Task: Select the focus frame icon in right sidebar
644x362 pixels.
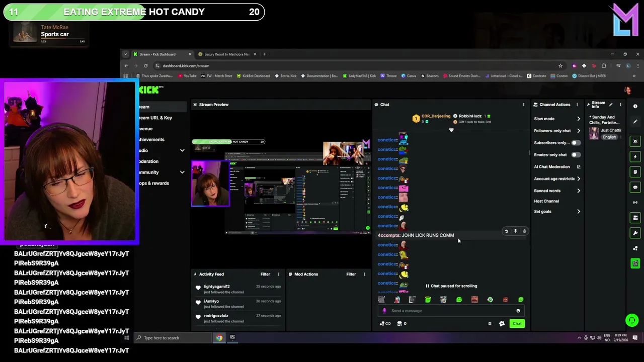Action: pos(635,141)
